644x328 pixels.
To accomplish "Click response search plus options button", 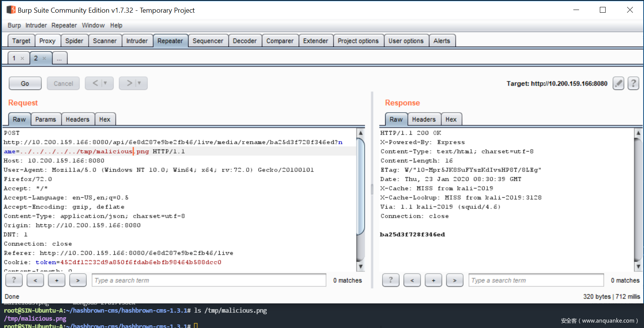I will pyautogui.click(x=434, y=280).
